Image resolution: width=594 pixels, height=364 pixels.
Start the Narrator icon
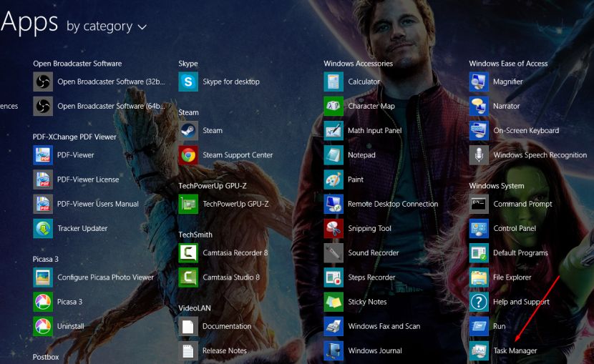click(x=479, y=106)
